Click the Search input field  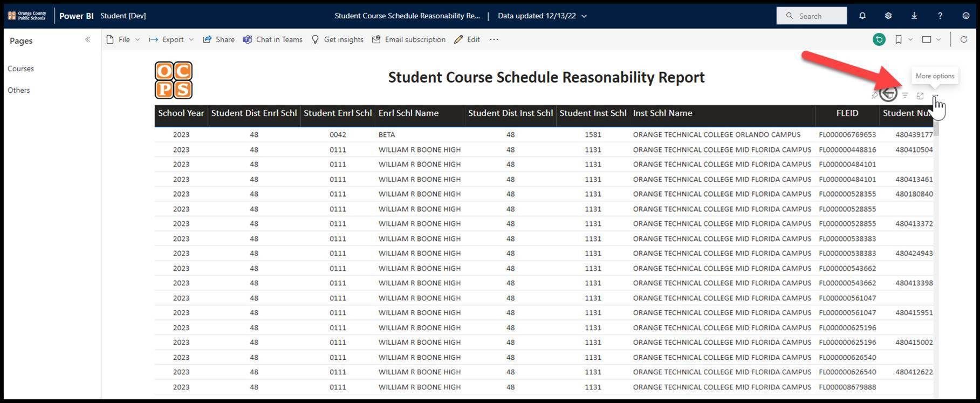(811, 16)
